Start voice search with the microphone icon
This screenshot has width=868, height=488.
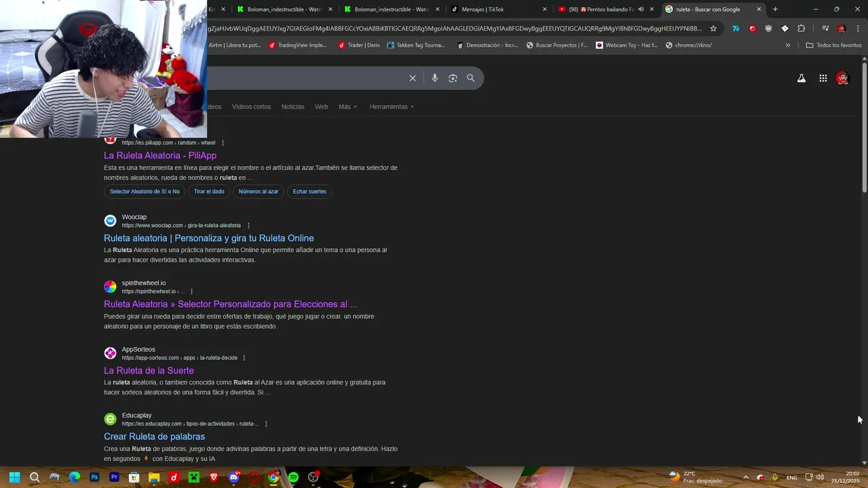435,78
